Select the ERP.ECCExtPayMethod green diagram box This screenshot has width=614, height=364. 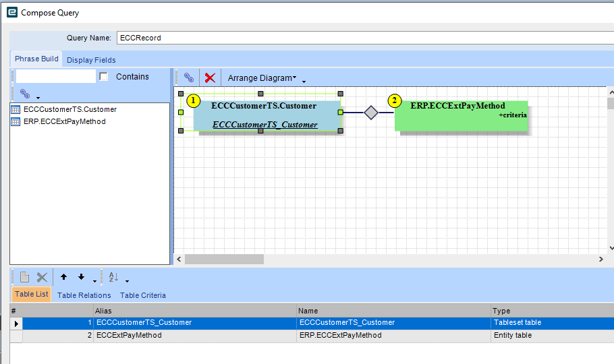[461, 116]
